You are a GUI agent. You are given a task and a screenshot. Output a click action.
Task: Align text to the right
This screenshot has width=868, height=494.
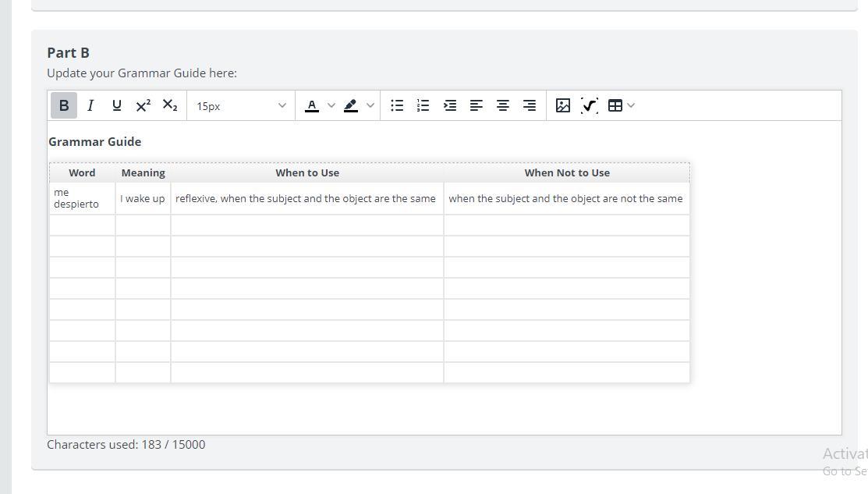[x=530, y=105]
